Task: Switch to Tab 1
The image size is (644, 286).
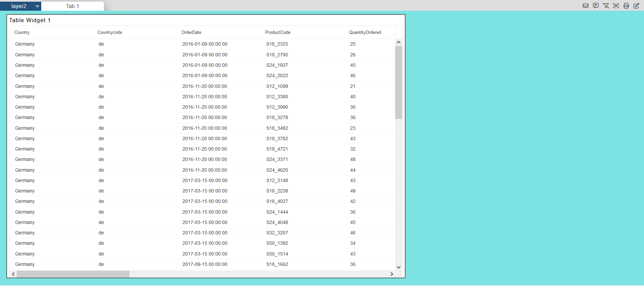Action: point(72,6)
